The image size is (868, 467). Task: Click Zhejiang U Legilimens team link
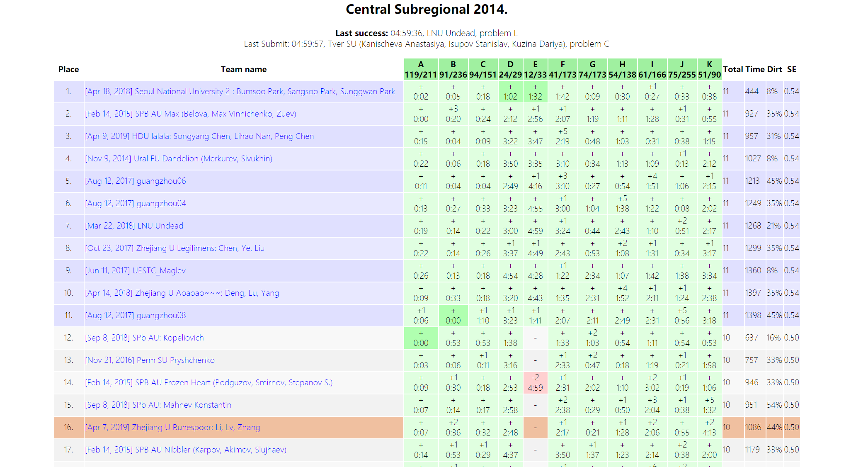point(175,248)
